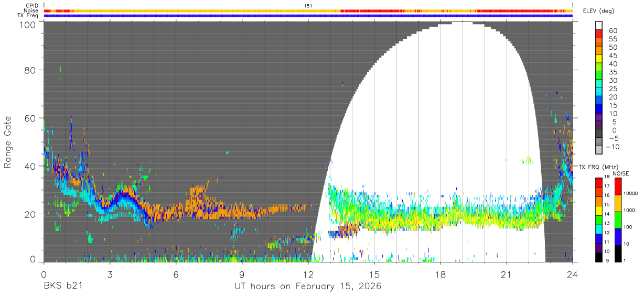Screen dimensions: 644x297
Task: Select the red 60 degree elevation swatch
Action: pyautogui.click(x=599, y=34)
